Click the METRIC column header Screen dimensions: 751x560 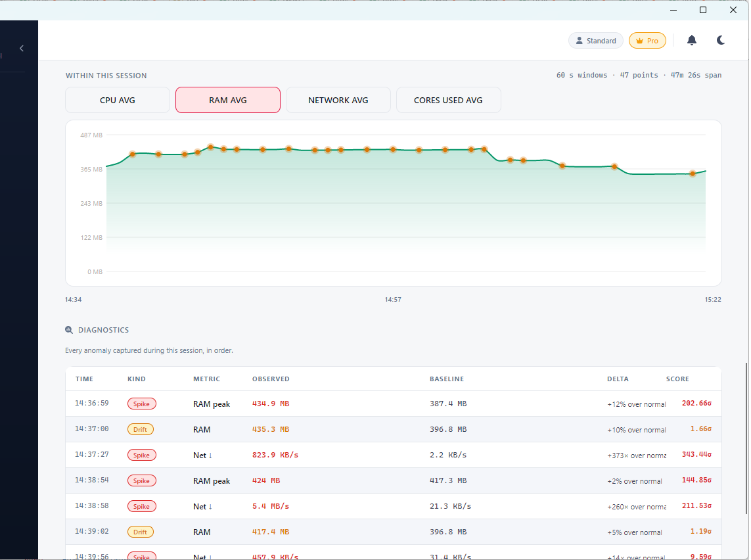[x=207, y=379]
